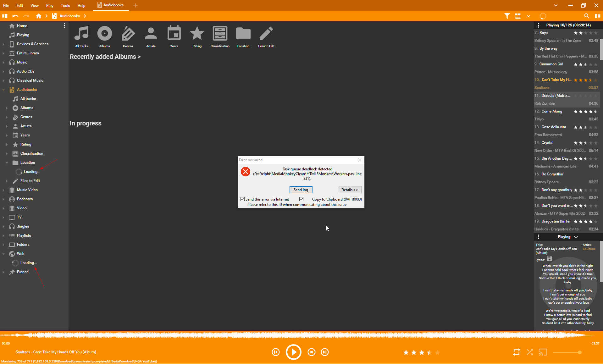The height and width of the screenshot is (364, 603).
Task: Click the Send log button
Action: 301,190
